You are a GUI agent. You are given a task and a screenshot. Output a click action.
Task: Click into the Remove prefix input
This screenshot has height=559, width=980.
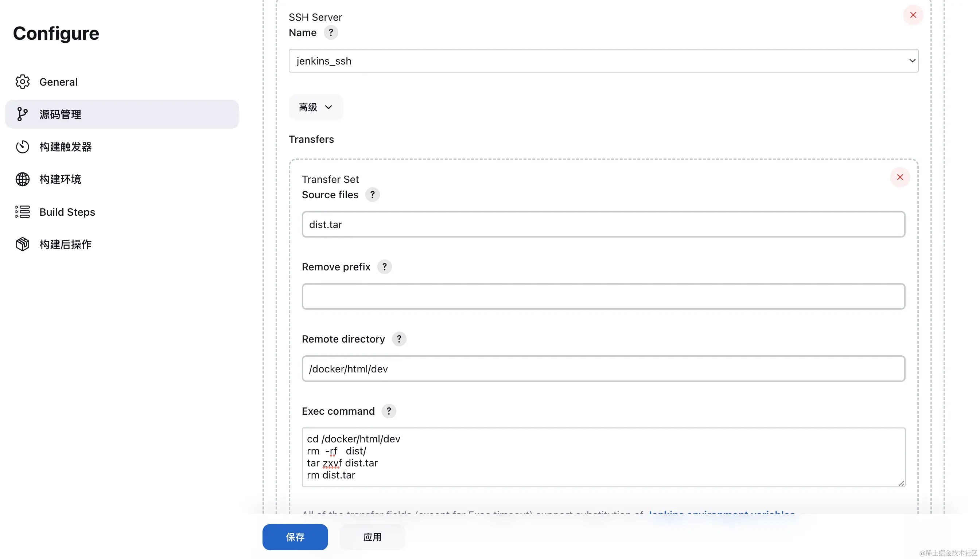tap(603, 296)
